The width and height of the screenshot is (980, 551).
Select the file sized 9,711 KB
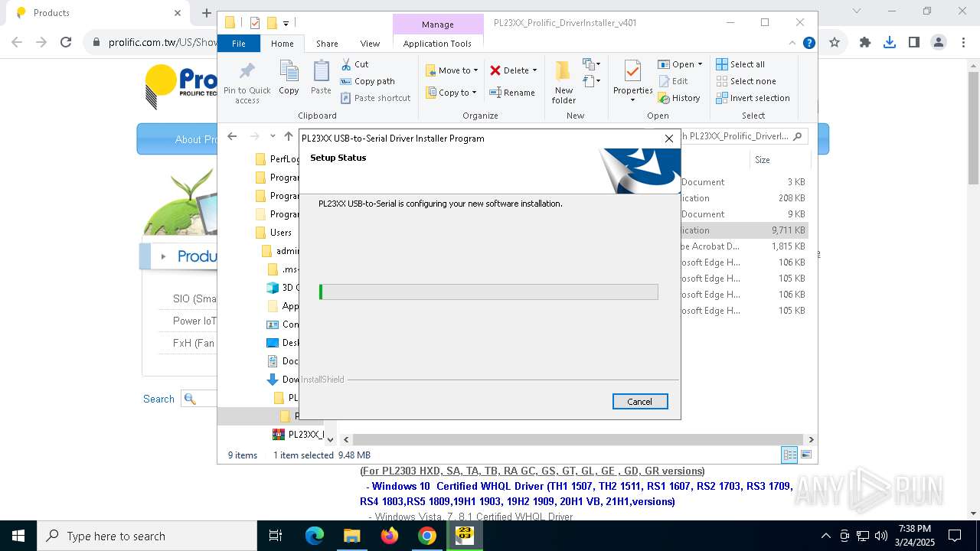[x=743, y=230]
